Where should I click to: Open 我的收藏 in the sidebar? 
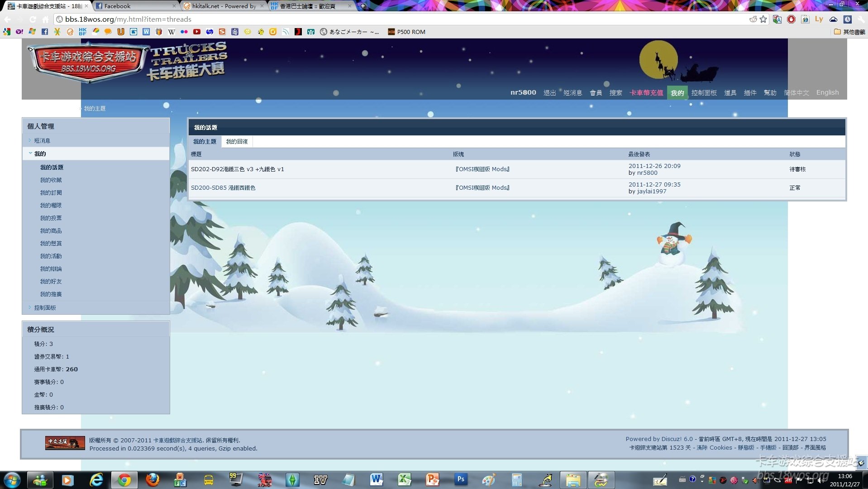(51, 180)
